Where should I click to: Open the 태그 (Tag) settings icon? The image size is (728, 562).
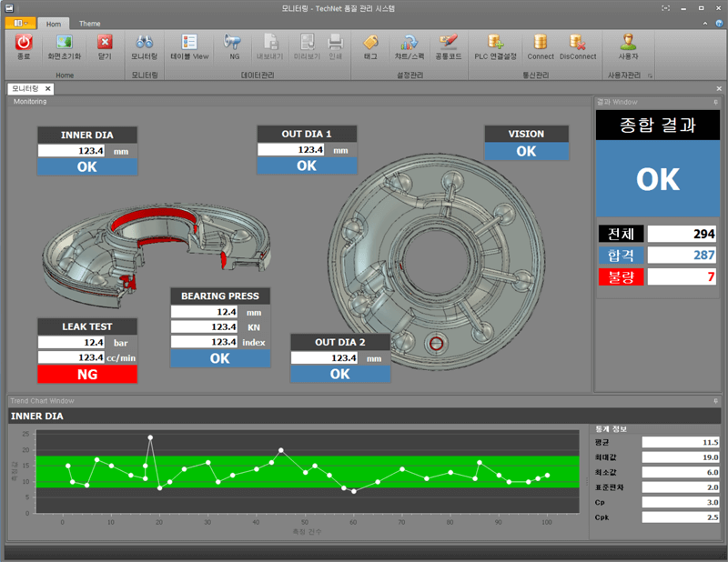pyautogui.click(x=370, y=43)
